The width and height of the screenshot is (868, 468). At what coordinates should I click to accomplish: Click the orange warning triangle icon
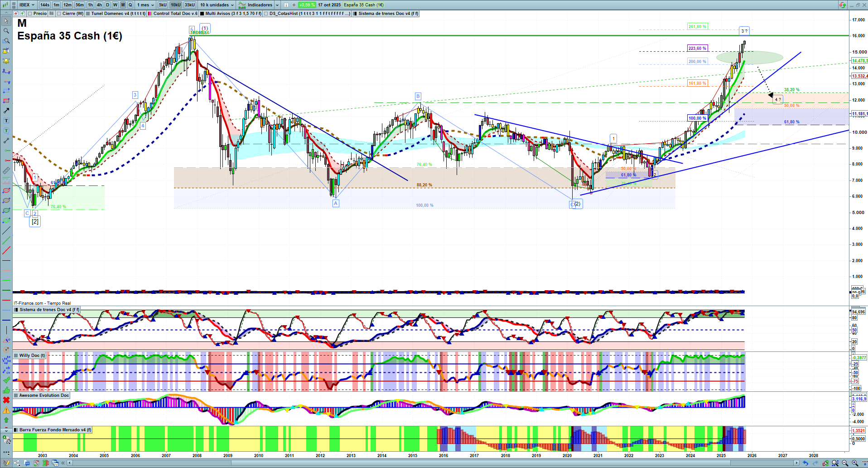6,410
